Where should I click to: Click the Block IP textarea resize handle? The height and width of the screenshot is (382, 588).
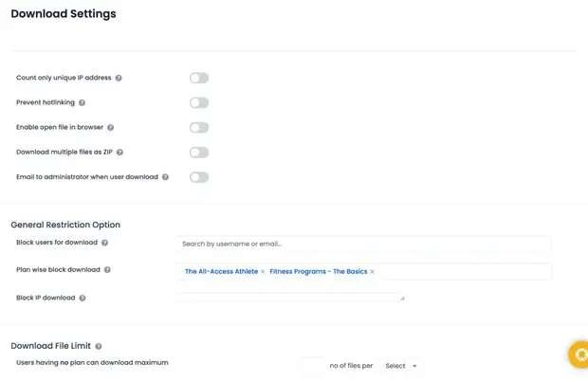402,299
